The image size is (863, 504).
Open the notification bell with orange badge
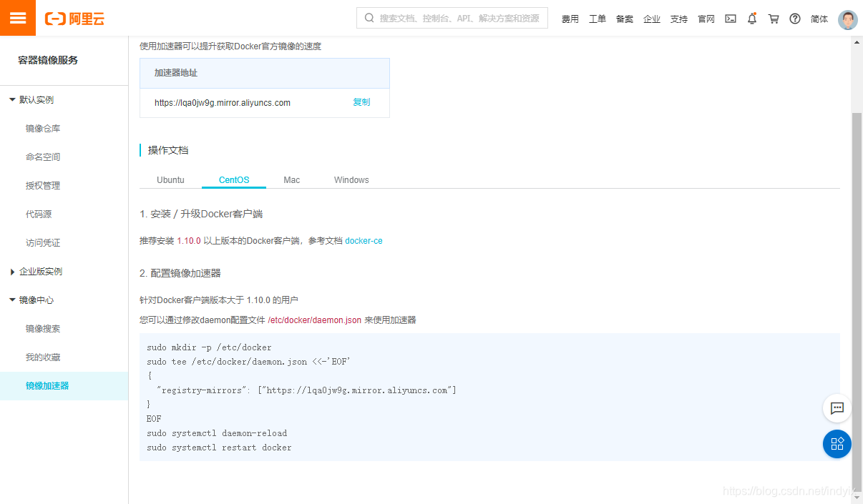tap(752, 19)
